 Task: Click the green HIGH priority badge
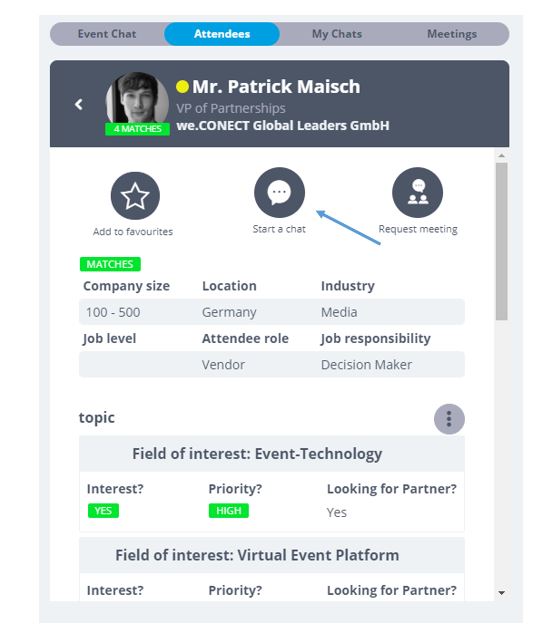(229, 511)
